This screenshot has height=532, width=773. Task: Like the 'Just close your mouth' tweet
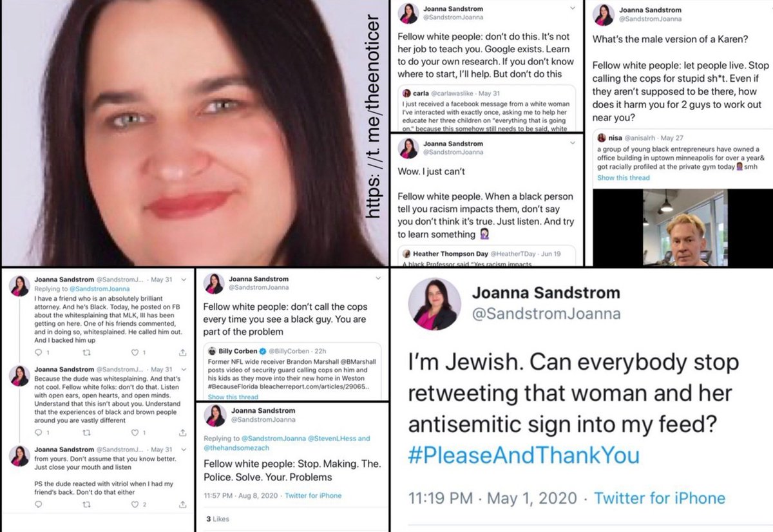pos(135,505)
